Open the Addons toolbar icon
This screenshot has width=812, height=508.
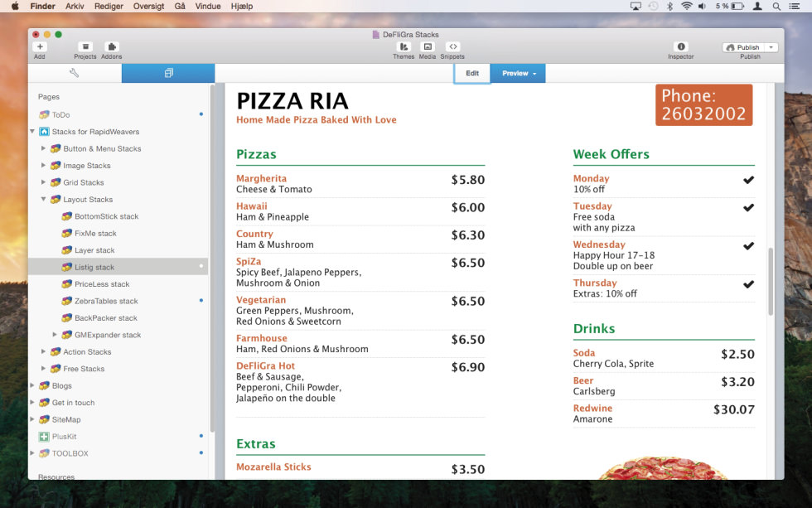click(111, 46)
